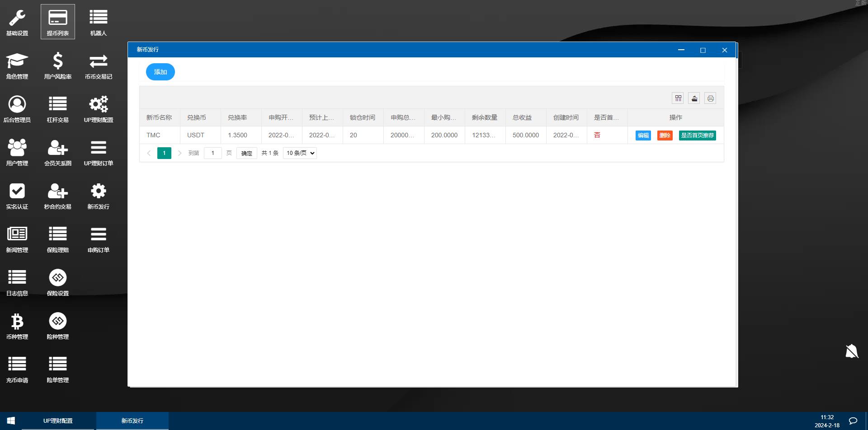Open the column settings grid icon
This screenshot has height=430, width=868.
pyautogui.click(x=678, y=98)
